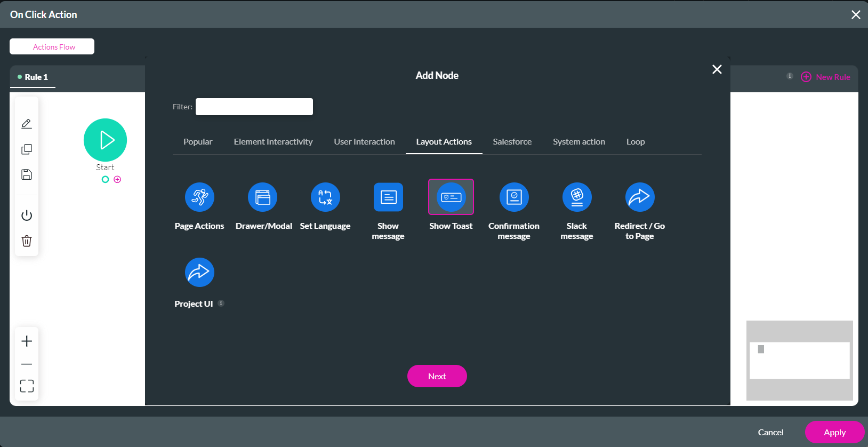Choose the Confirmation message node icon
Screen dimensions: 868x447
(x=514, y=197)
